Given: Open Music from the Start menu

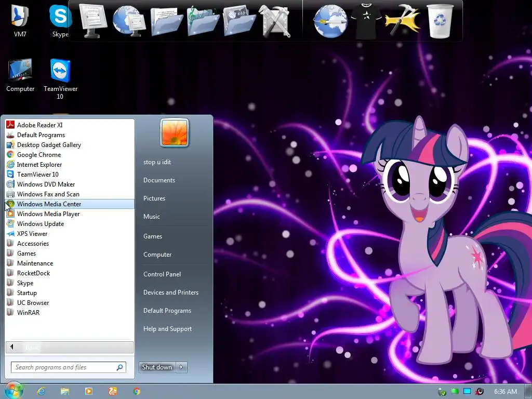Looking at the screenshot, I should tap(151, 217).
